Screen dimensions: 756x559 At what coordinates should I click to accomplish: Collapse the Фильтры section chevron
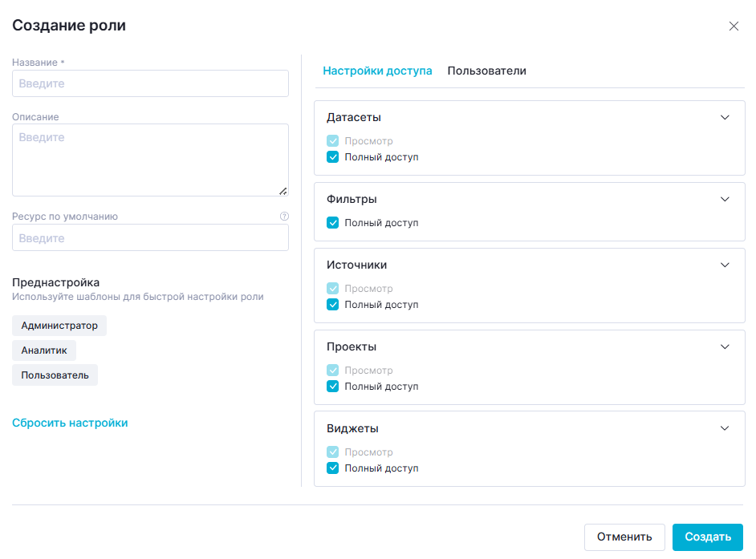725,199
